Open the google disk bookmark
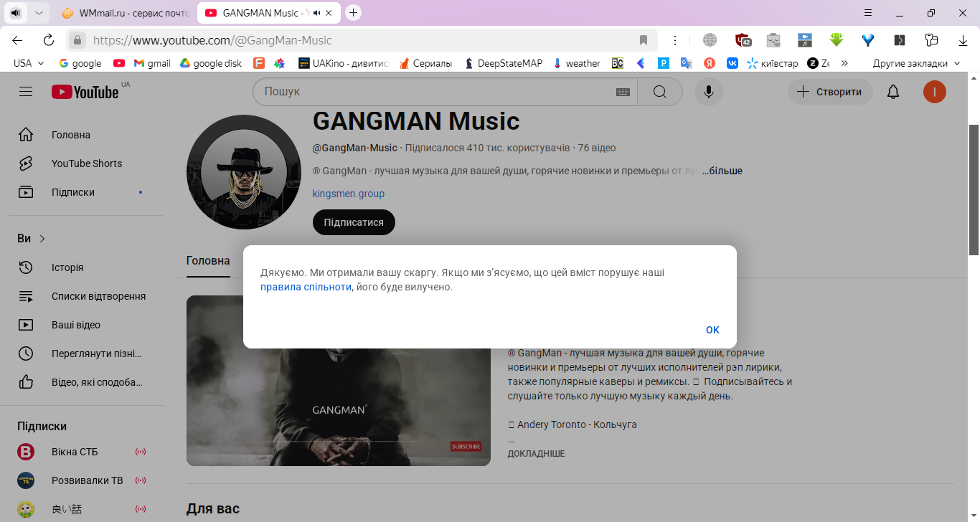 click(x=210, y=63)
